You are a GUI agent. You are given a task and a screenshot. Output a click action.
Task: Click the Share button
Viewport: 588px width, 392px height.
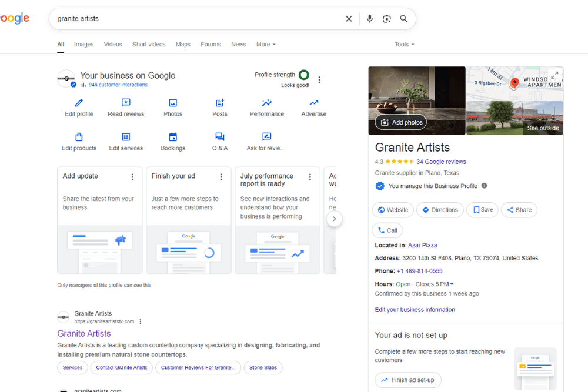(x=519, y=210)
